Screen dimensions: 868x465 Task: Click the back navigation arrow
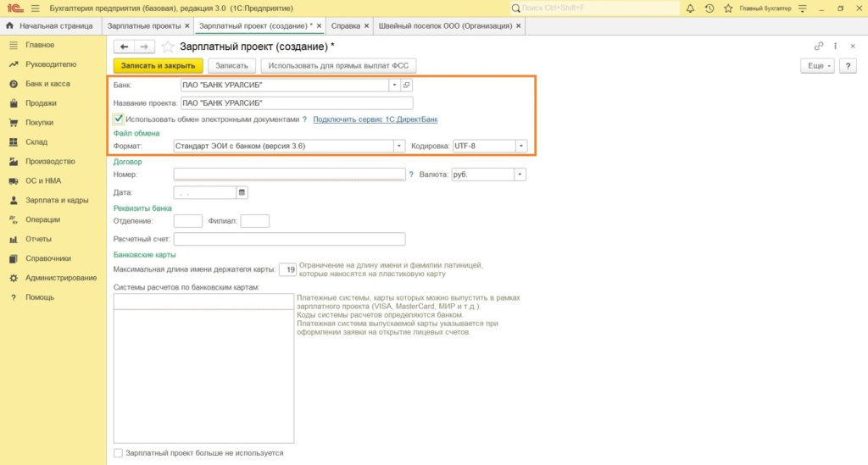click(125, 47)
